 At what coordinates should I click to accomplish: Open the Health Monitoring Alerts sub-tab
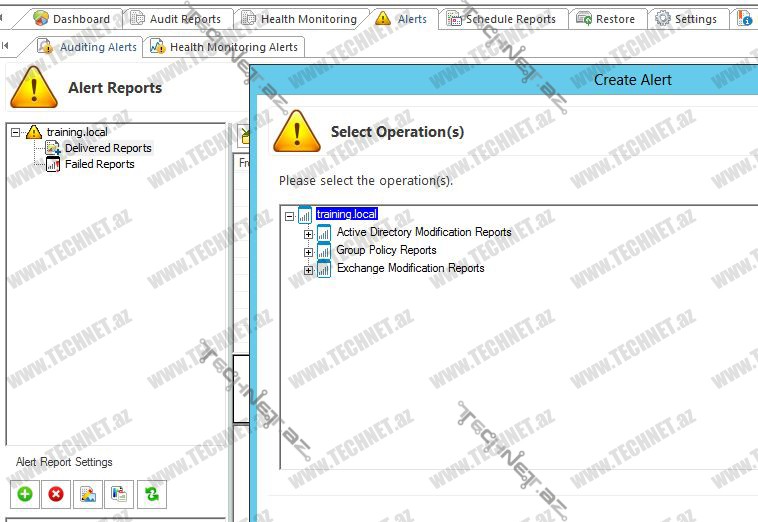coord(224,47)
